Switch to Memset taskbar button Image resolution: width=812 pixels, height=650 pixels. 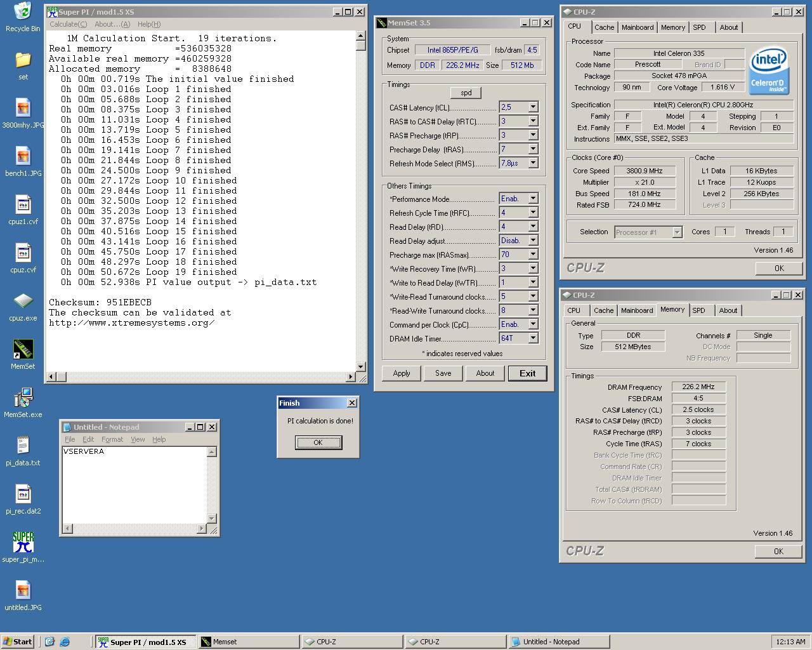249,642
